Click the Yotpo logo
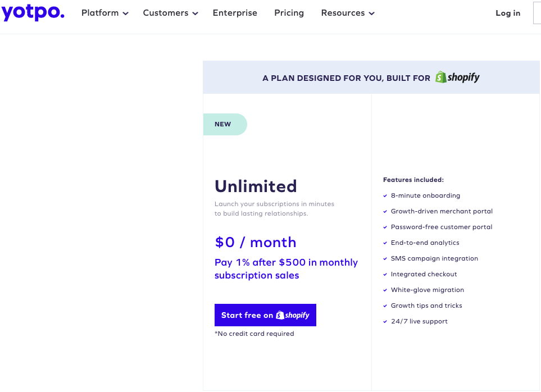The height and width of the screenshot is (392, 541). coord(33,13)
